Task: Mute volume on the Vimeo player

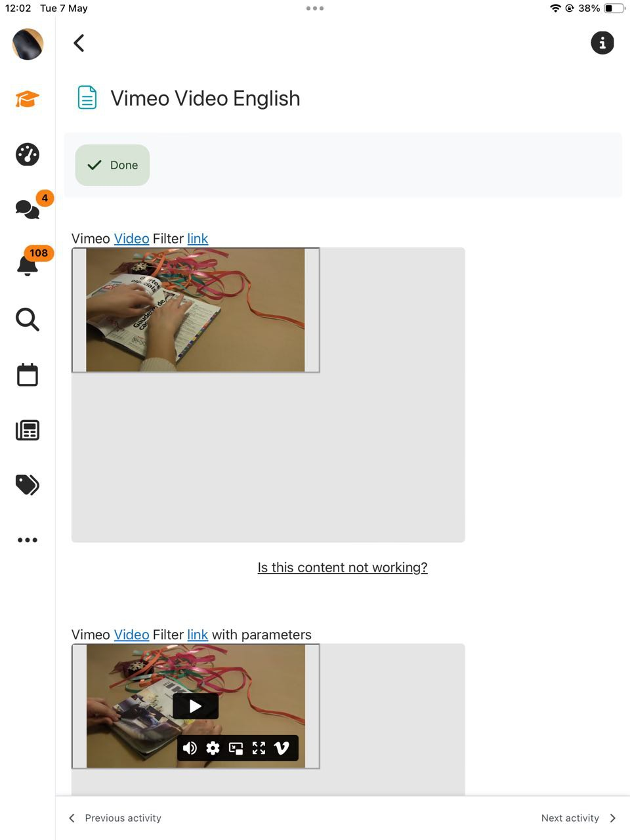Action: [x=190, y=748]
